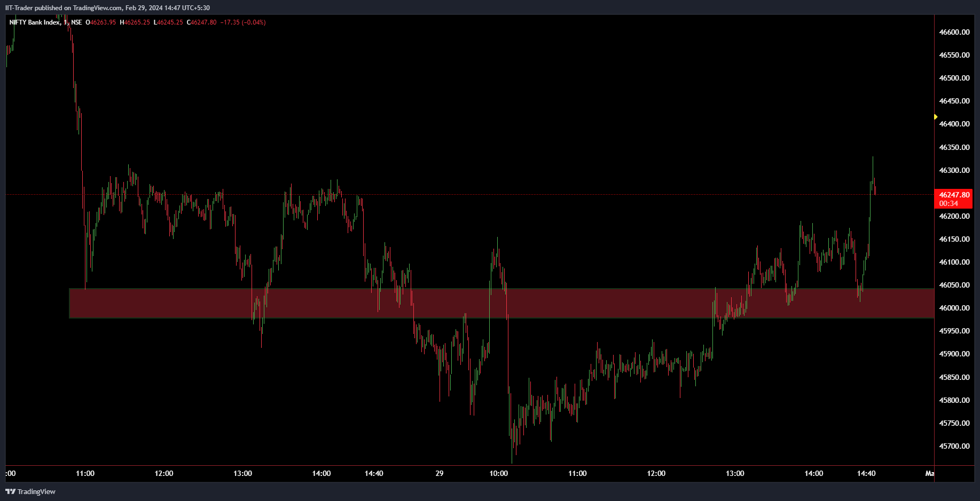Image resolution: width=980 pixels, height=501 pixels.
Task: Click the 45800.00 price axis label
Action: 954,400
